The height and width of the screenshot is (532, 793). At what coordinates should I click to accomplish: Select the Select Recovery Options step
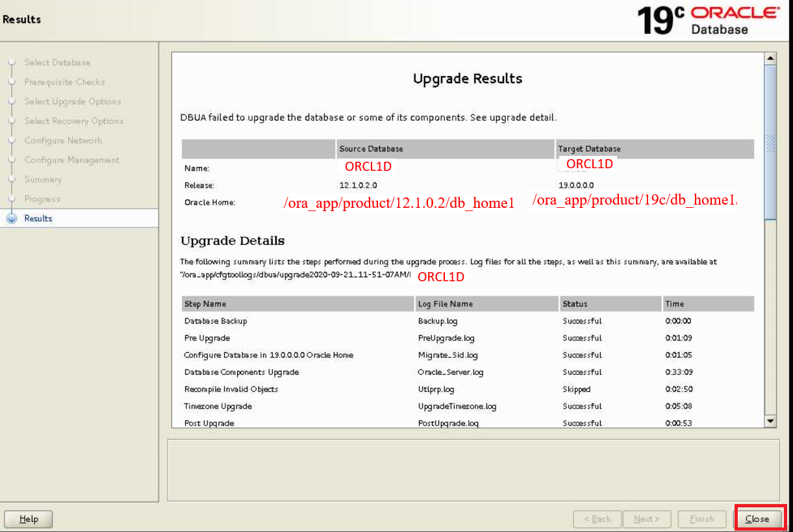pos(74,121)
